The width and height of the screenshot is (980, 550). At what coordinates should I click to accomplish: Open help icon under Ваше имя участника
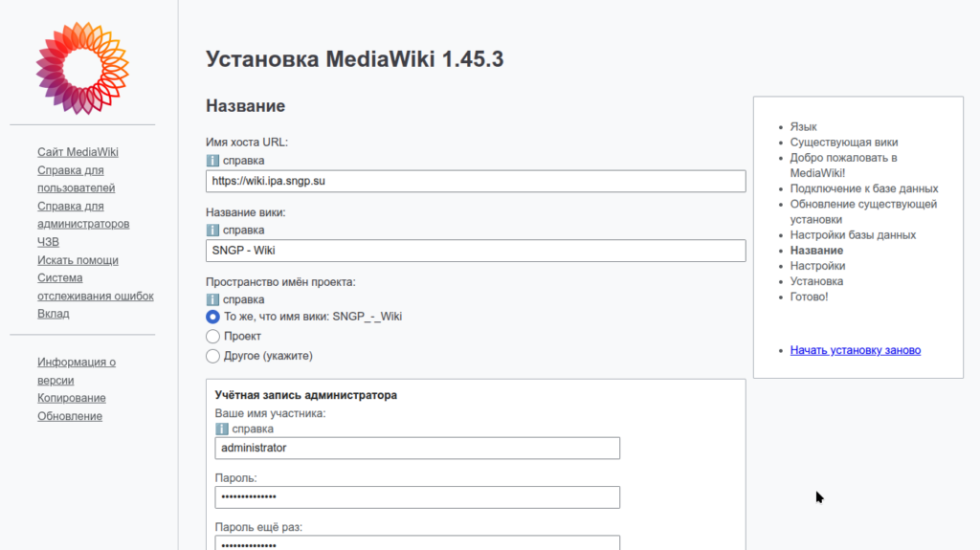[x=221, y=429]
